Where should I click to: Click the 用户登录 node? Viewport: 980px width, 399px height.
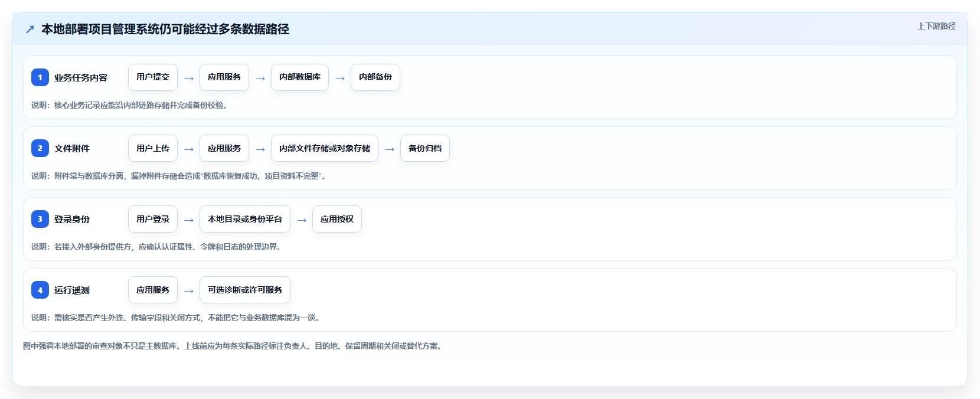[153, 219]
